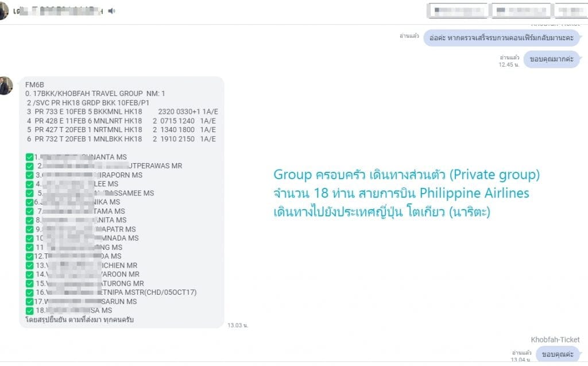Select the sent bubble starting 'อ๋อค่ะ หากตรวจเสร็จ'
Screen dimensions: 588x366
(x=501, y=38)
